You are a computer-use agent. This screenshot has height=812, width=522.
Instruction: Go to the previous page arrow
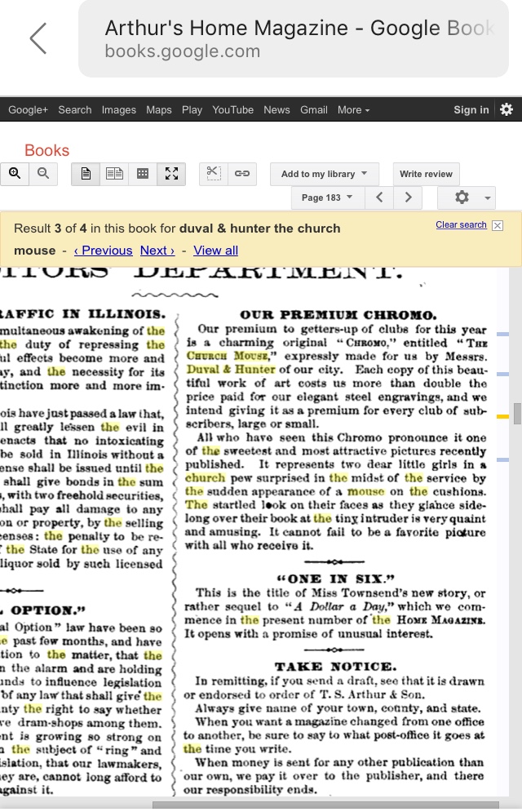coord(379,197)
